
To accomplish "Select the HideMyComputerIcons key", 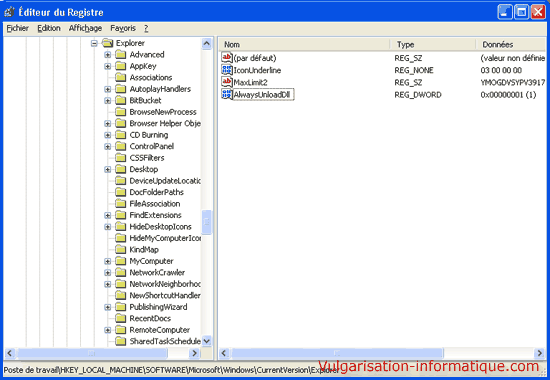I will (x=165, y=238).
